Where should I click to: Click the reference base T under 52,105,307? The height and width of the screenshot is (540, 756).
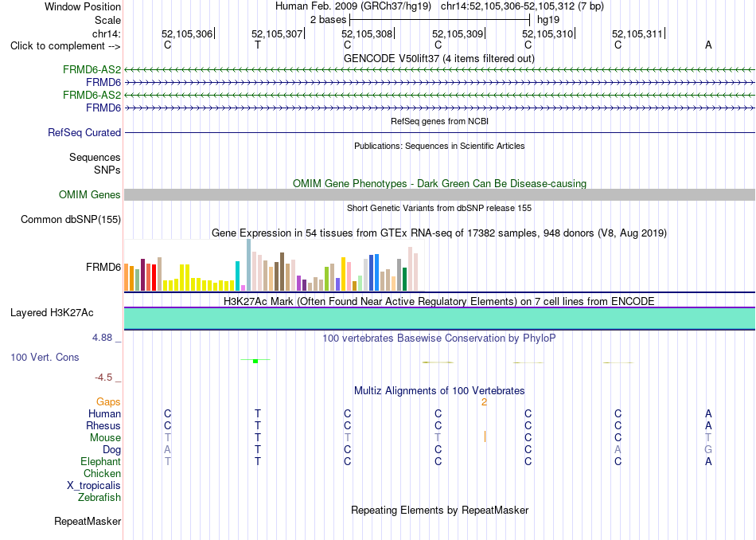click(x=258, y=45)
